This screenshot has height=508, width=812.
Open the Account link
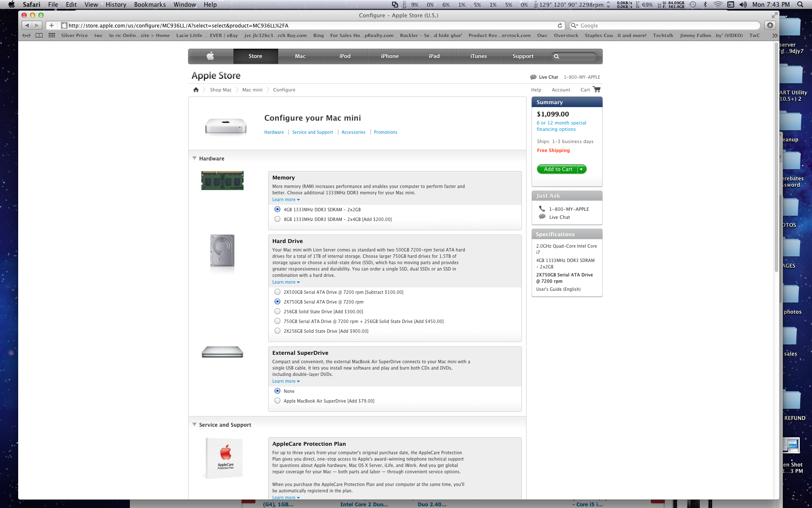(x=561, y=90)
